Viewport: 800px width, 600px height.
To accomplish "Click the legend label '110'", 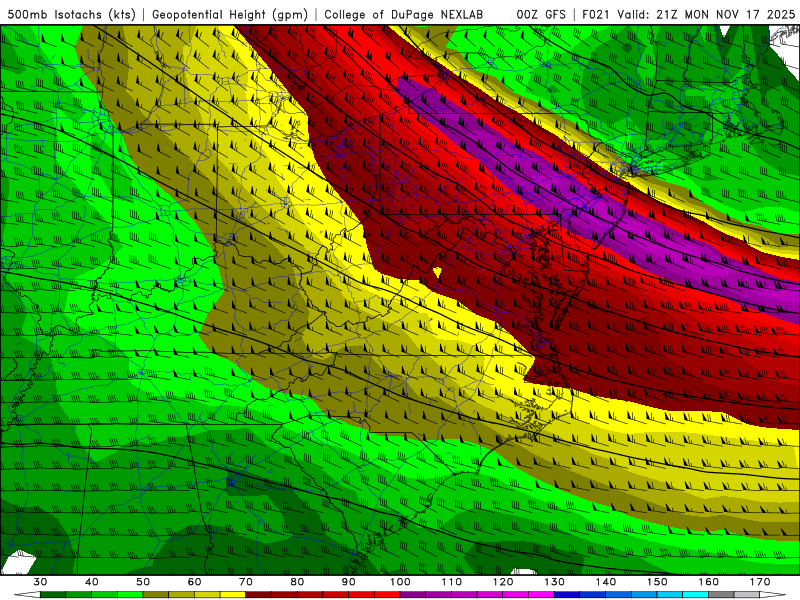I will (x=452, y=582).
